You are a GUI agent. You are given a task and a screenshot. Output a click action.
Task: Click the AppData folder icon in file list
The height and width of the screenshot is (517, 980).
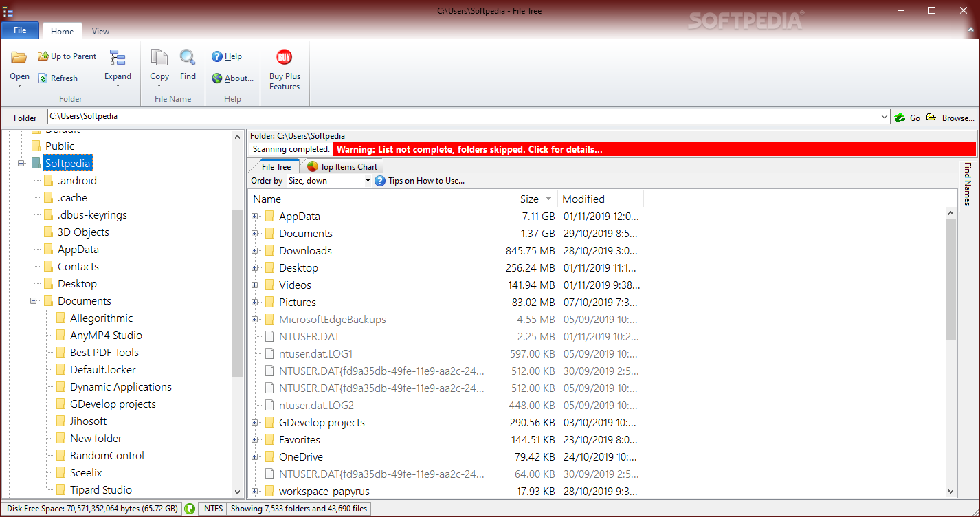tap(269, 217)
